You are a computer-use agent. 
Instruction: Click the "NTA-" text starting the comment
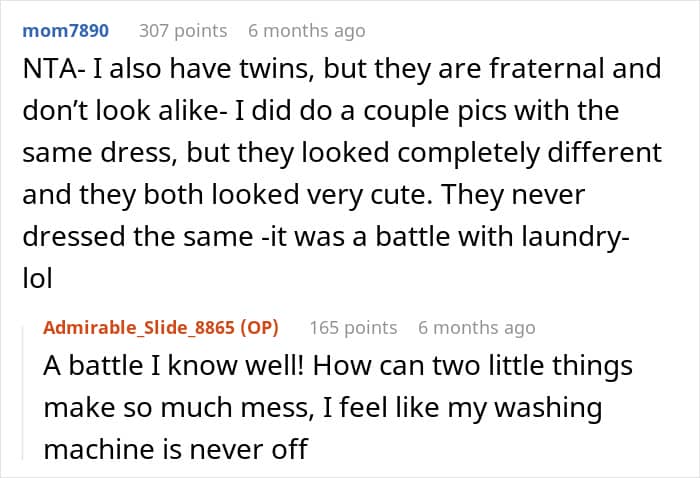[x=47, y=69]
